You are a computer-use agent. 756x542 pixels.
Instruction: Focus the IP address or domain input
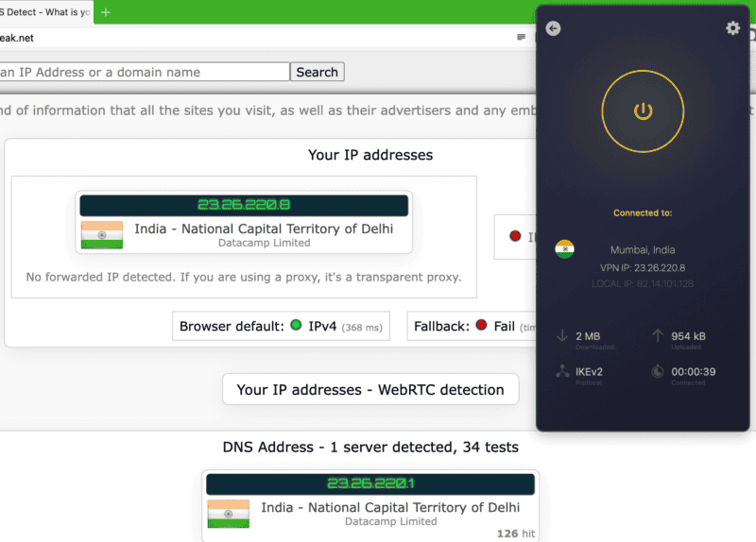click(x=145, y=72)
